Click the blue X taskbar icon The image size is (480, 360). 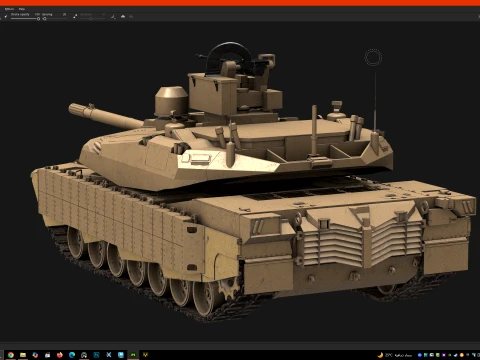[x=109, y=355]
